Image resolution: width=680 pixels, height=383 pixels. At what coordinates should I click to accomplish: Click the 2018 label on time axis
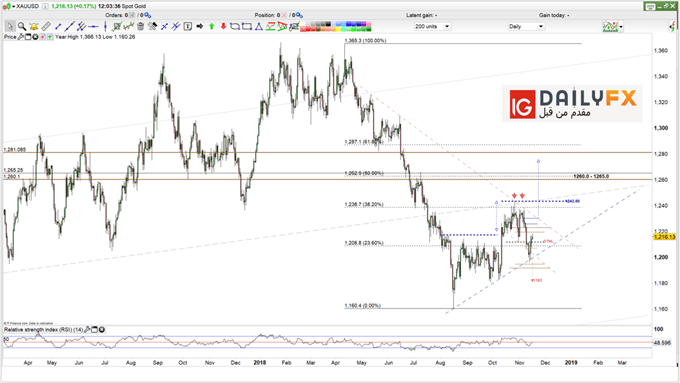point(260,363)
